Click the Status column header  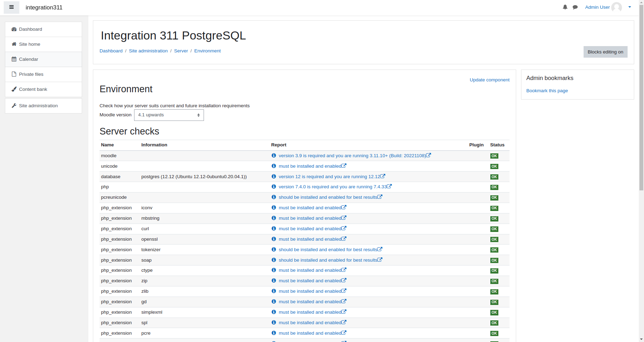tap(497, 145)
